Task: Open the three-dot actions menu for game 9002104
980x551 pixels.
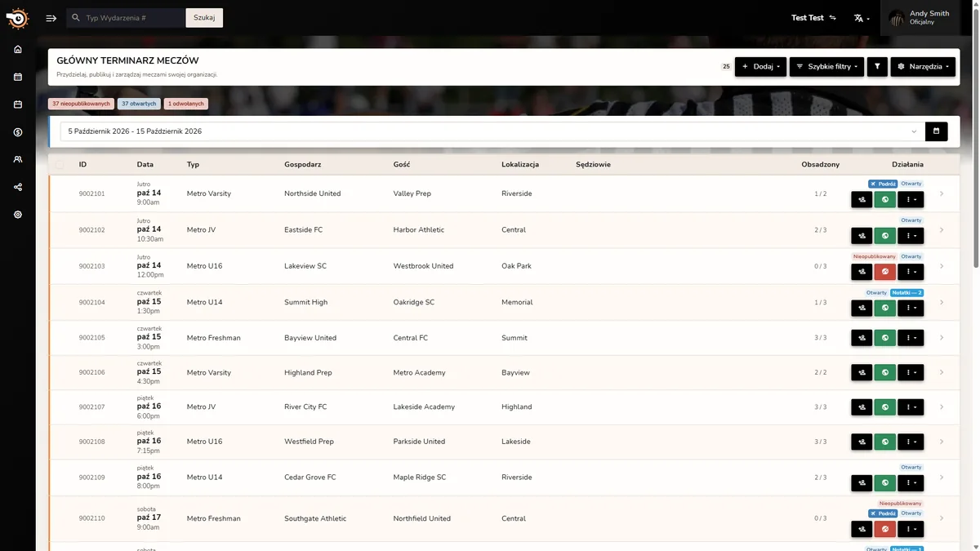Action: pos(911,309)
